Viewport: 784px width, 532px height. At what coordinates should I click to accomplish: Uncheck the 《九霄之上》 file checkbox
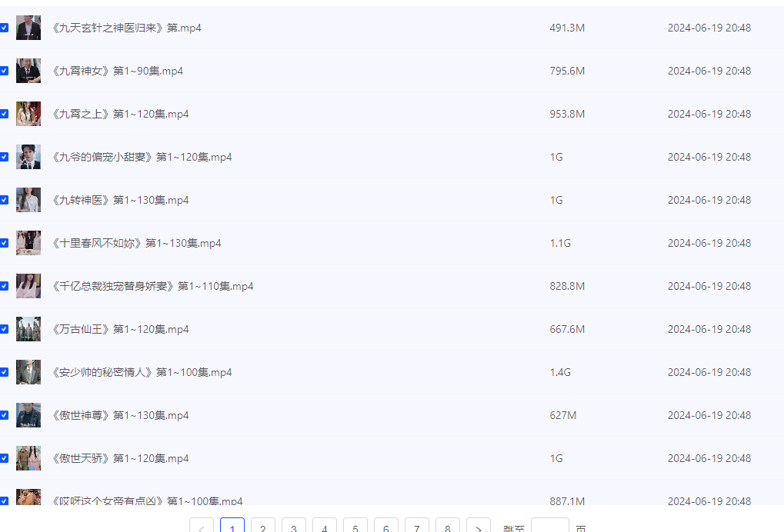point(4,114)
